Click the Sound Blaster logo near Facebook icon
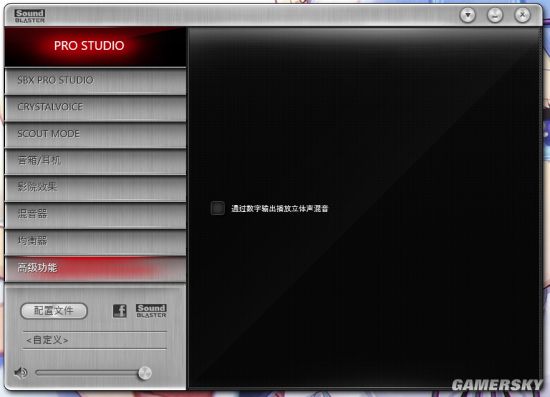The image size is (550, 397). [x=151, y=311]
